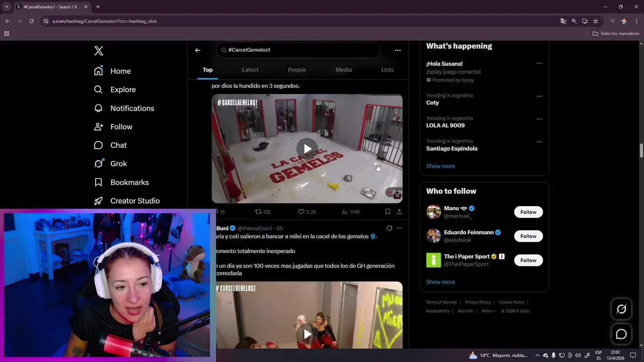The width and height of the screenshot is (644, 362).
Task: Switch to the Latest tab
Action: pos(250,70)
